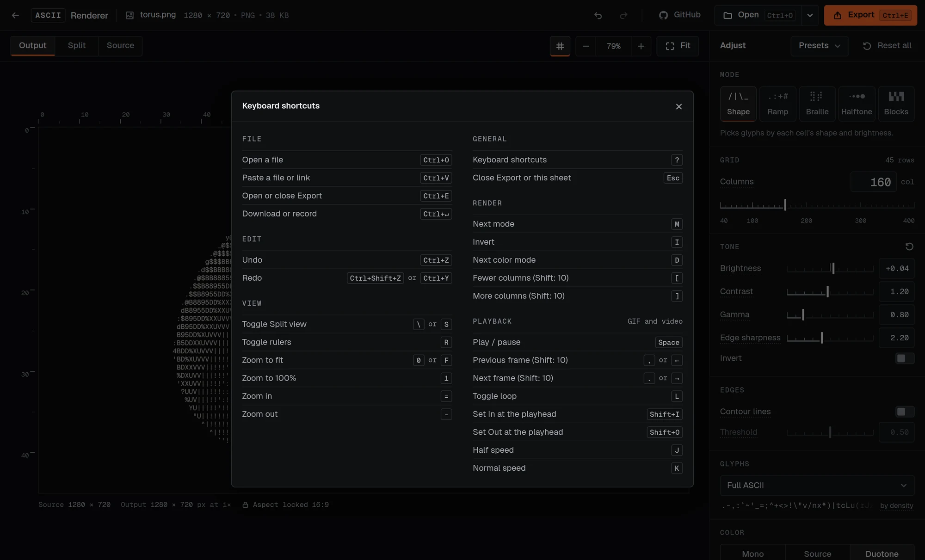Switch to the Split tab
925x560 pixels.
tap(77, 46)
